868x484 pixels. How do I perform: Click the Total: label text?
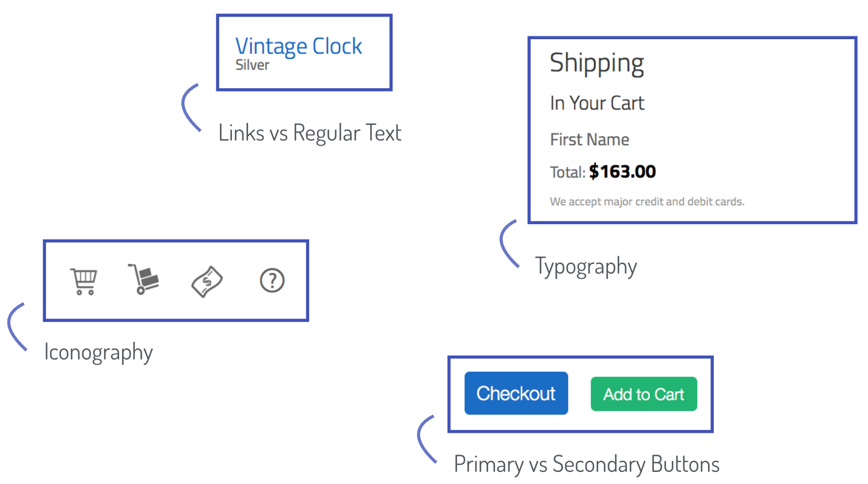(568, 172)
